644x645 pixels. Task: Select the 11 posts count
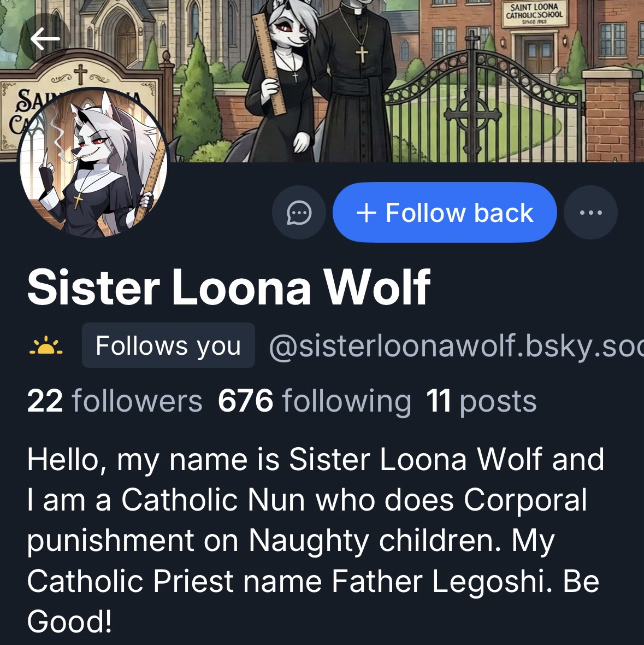click(481, 401)
